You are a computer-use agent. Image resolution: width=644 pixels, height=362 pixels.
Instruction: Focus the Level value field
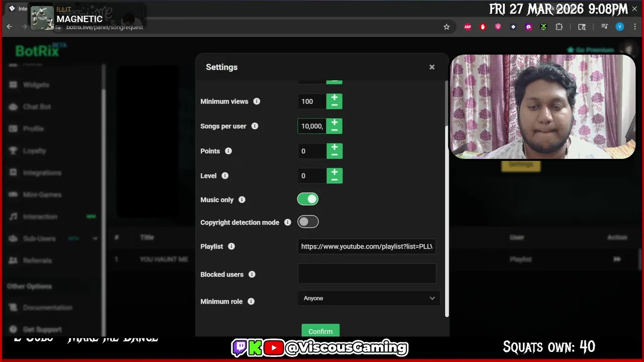pos(312,175)
